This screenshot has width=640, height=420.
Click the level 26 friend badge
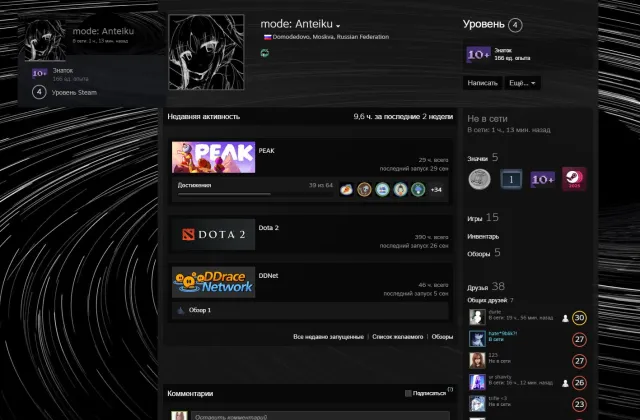579,383
